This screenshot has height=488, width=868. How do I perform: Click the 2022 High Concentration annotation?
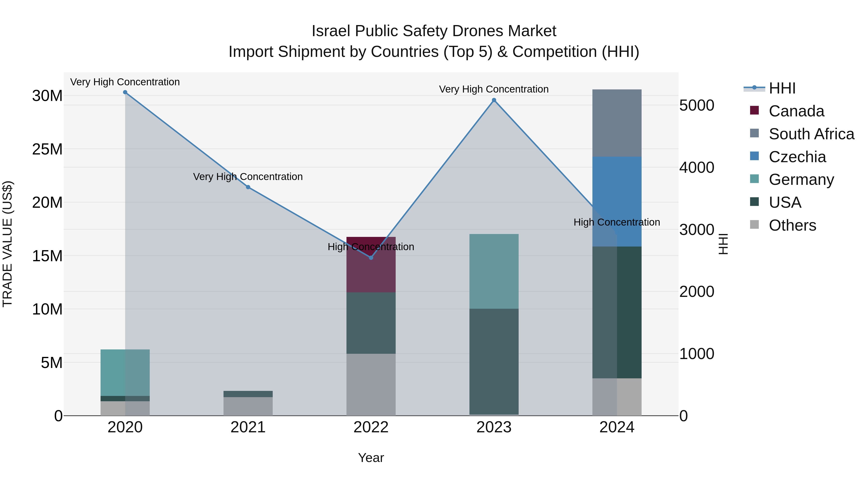tap(371, 247)
